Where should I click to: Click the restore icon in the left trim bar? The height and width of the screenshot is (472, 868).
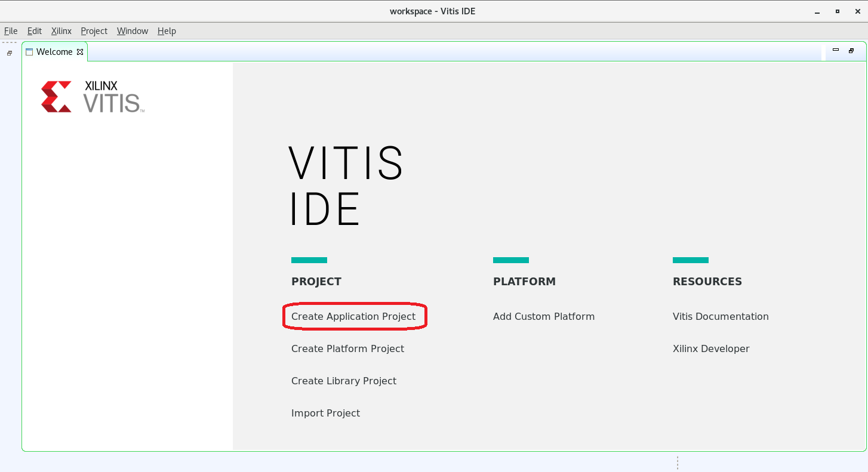point(10,53)
